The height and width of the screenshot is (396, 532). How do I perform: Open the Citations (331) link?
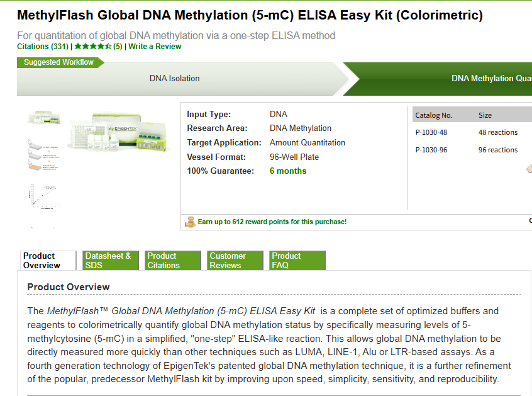43,47
